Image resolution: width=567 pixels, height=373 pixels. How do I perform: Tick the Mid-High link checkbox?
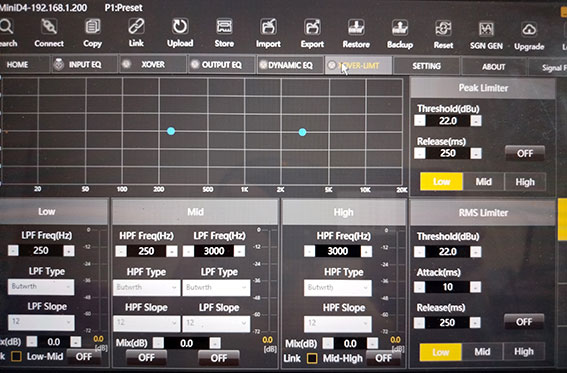tap(312, 358)
